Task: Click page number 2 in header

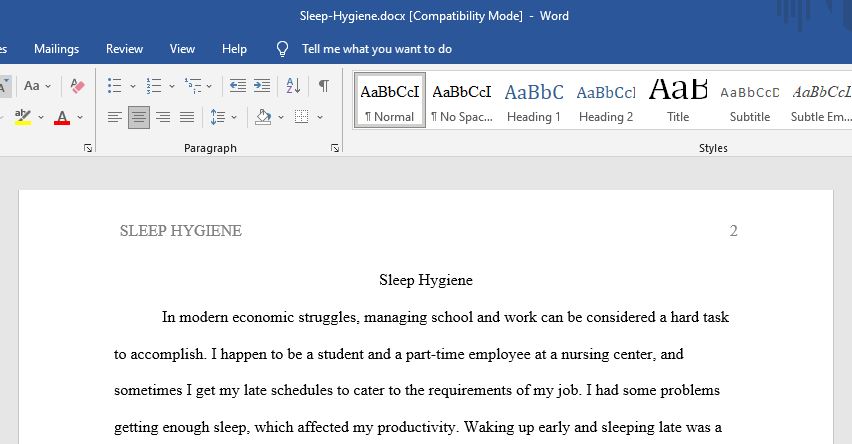Action: pyautogui.click(x=734, y=231)
